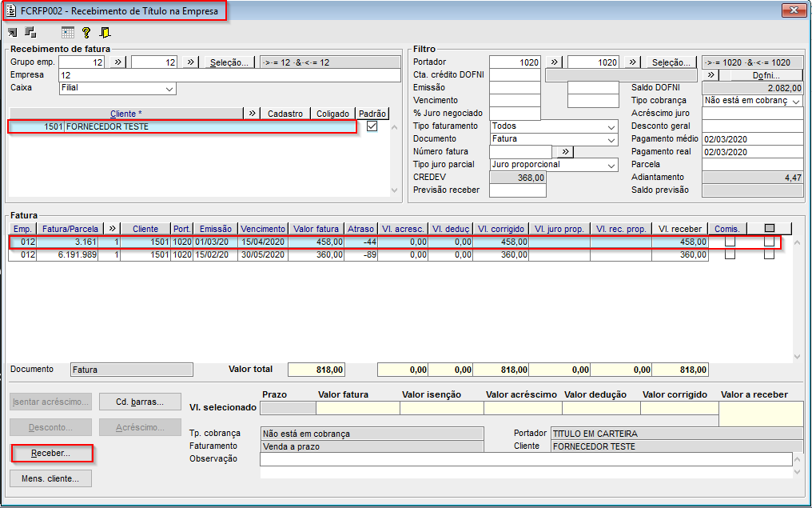
Task: Click Valor fatura cell 458,00
Action: (316, 242)
